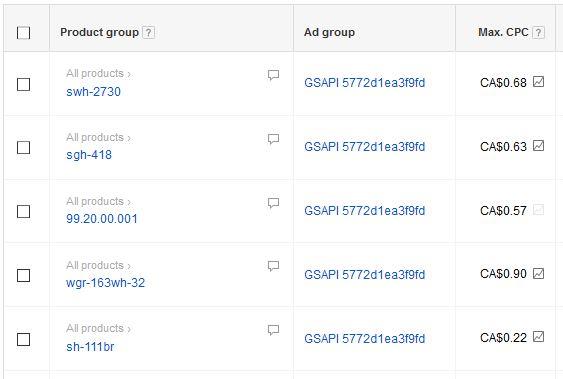The height and width of the screenshot is (379, 563).
Task: Open product group link 99.20.00.001
Action: 102,219
